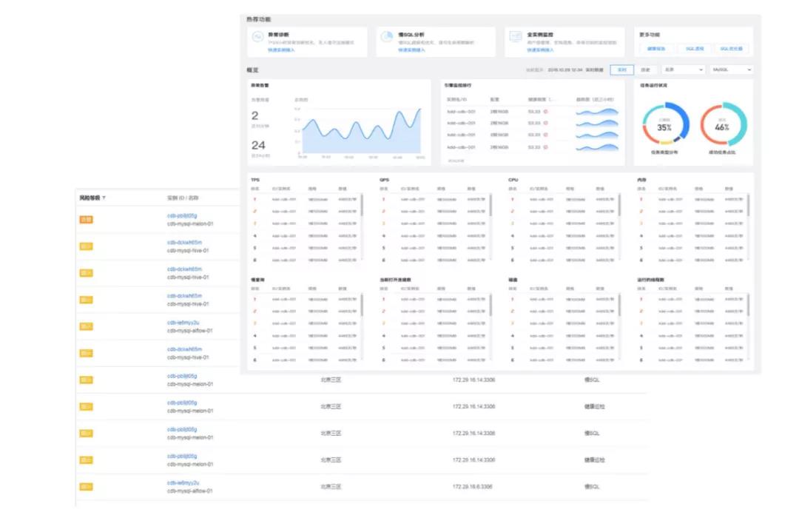The image size is (799, 532).
Task: Click the 全实例监控 monitor icon
Action: (x=515, y=37)
